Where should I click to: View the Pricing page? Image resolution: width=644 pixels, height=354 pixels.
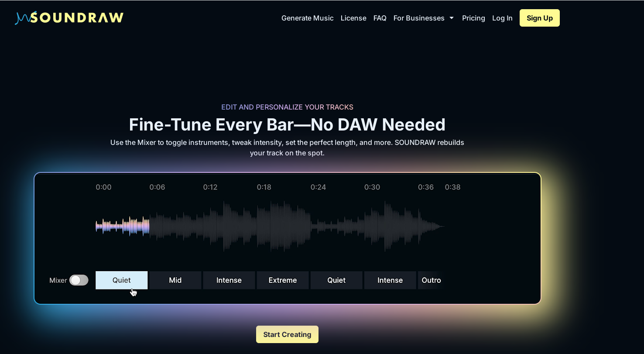[473, 18]
